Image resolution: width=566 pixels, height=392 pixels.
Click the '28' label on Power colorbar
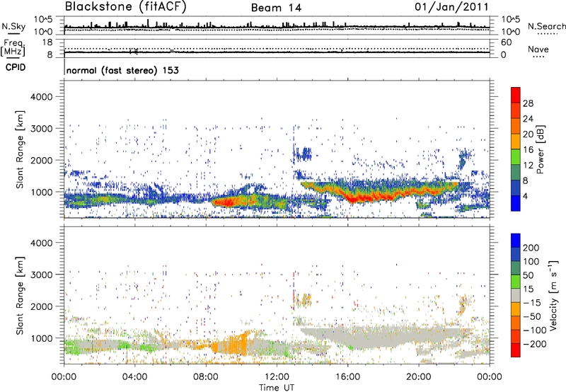pos(528,103)
